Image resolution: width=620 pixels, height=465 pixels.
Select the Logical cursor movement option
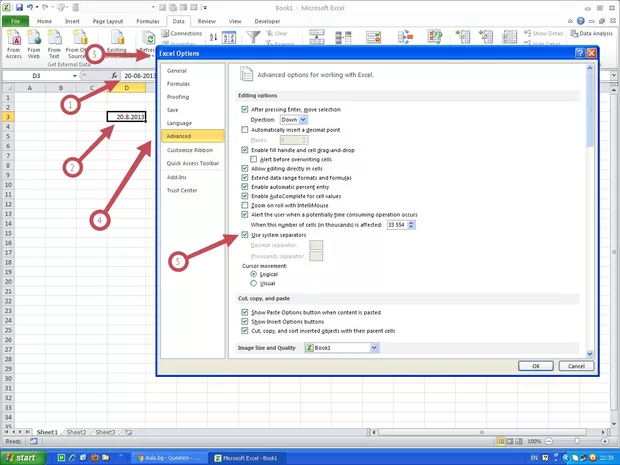point(253,274)
